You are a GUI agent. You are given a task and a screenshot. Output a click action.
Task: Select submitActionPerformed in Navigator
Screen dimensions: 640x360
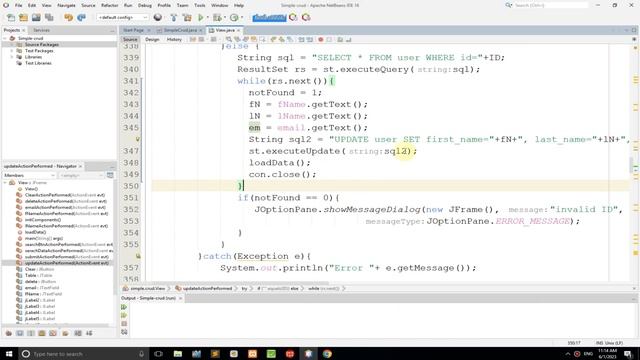pos(67,257)
